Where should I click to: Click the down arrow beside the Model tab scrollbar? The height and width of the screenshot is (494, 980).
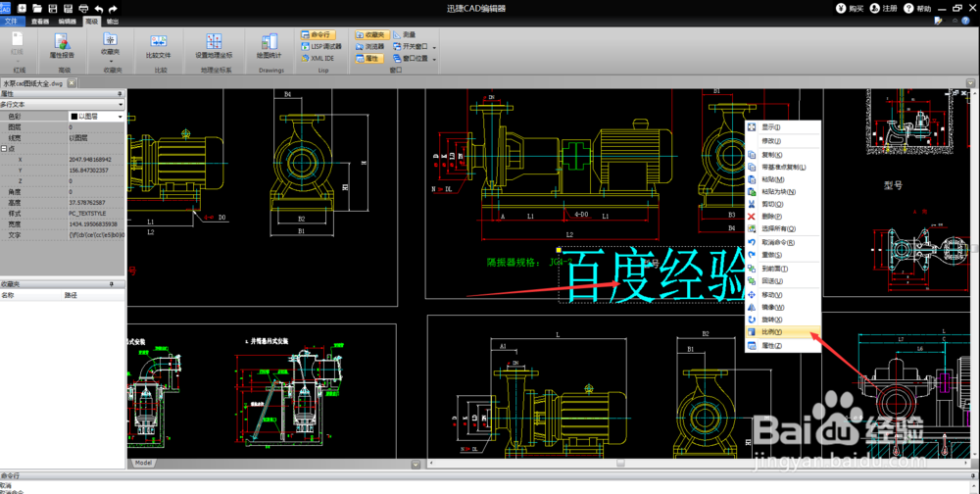[416, 464]
